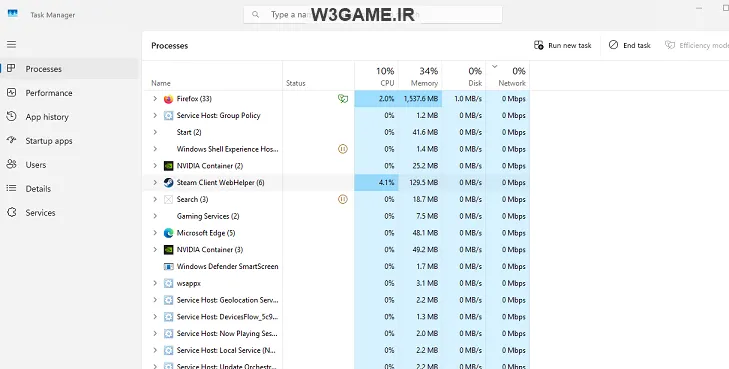Open the App history page
This screenshot has height=369, width=729.
(70, 117)
